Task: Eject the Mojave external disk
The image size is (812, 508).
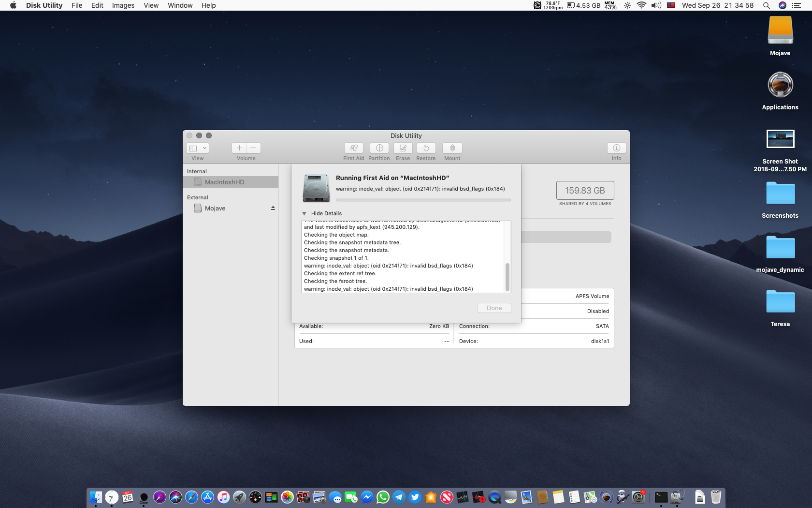Action: coord(273,208)
